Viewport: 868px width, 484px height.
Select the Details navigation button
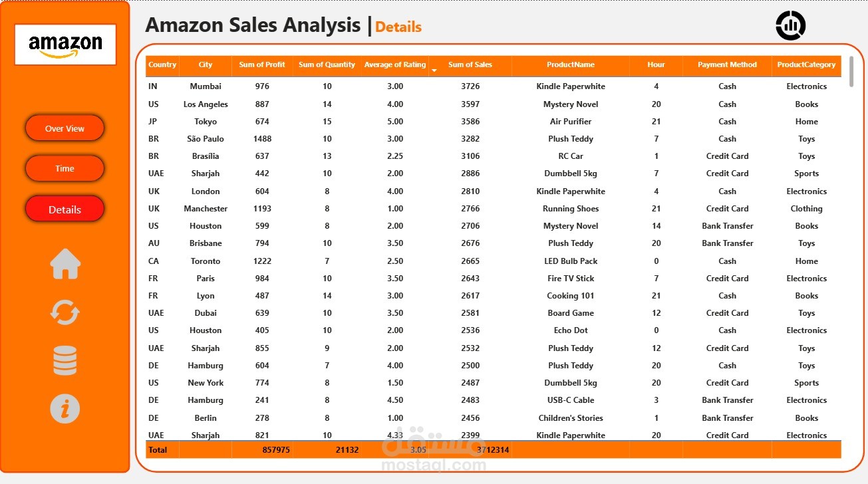(65, 209)
